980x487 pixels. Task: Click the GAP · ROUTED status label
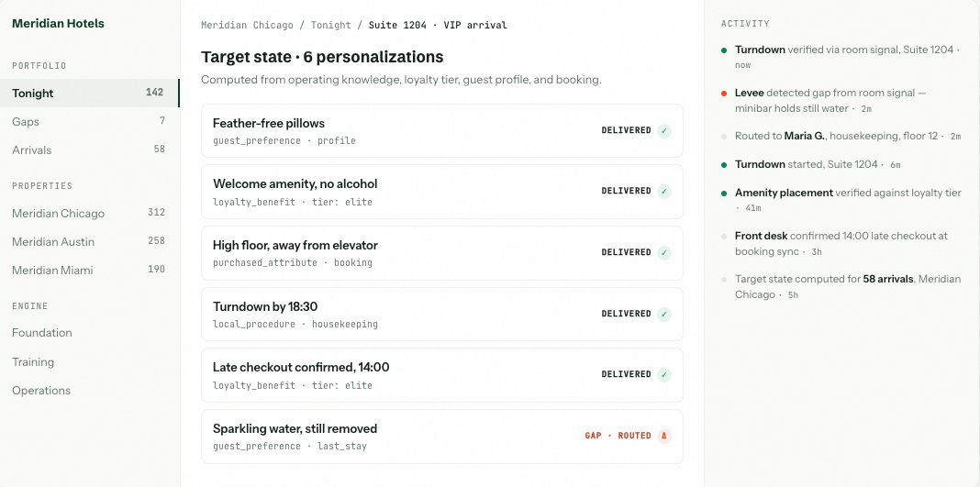click(x=618, y=436)
